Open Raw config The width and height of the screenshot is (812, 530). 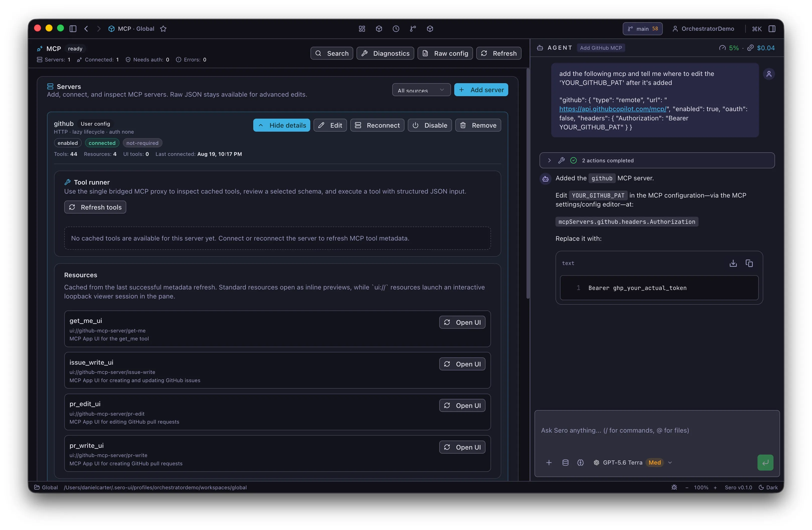click(445, 53)
